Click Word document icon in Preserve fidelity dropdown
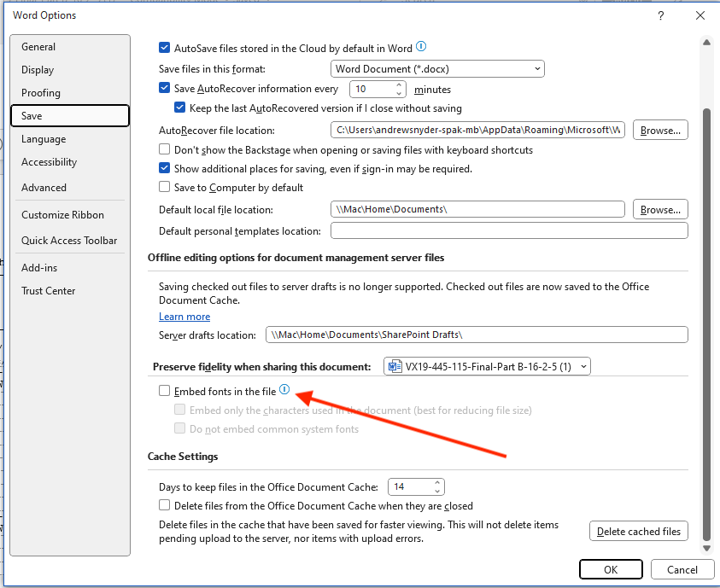Image resolution: width=720 pixels, height=588 pixels. 395,367
